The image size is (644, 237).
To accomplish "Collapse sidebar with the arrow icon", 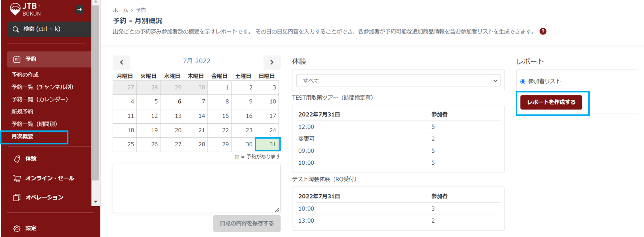I will pos(79,9).
